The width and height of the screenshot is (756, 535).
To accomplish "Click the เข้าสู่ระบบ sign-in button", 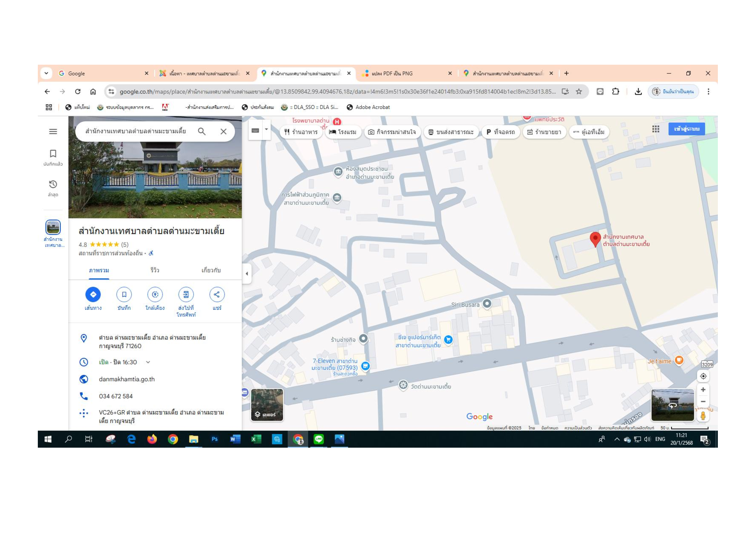I will 687,129.
